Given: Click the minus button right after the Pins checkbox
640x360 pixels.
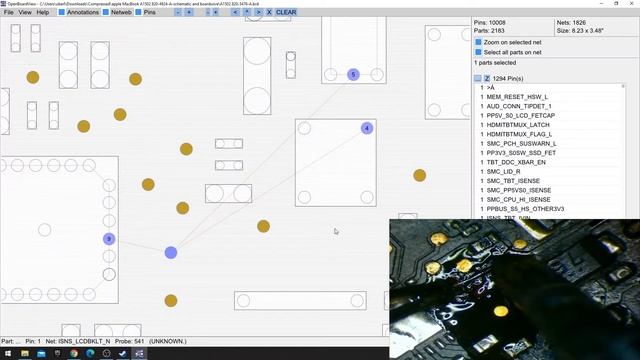Looking at the screenshot, I should tap(178, 12).
